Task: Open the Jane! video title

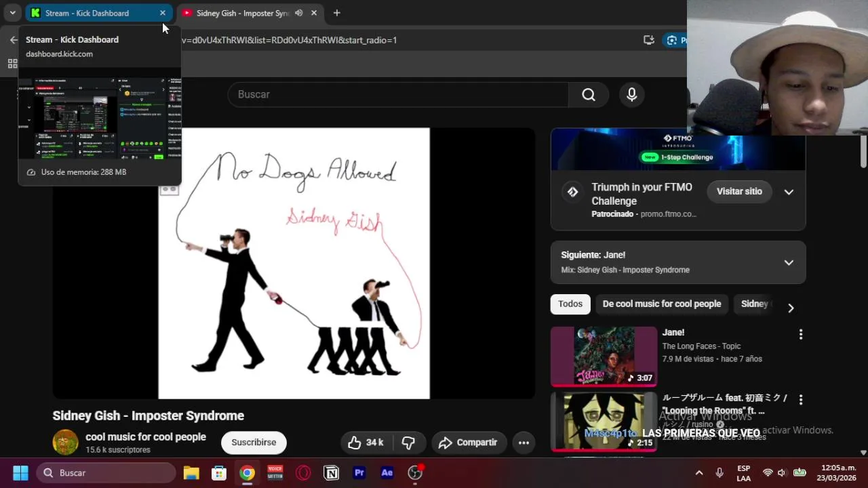Action: click(x=673, y=333)
